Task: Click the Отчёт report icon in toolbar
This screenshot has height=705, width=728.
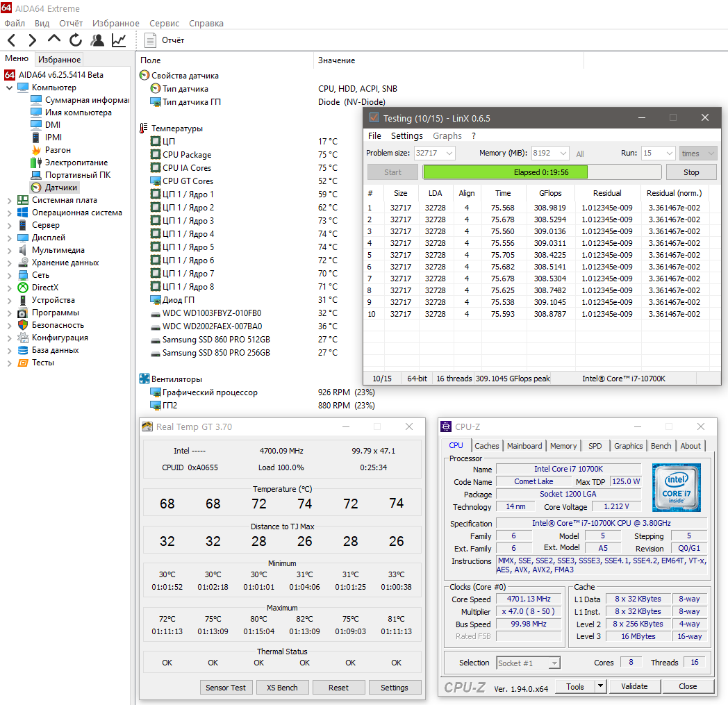Action: pyautogui.click(x=150, y=40)
